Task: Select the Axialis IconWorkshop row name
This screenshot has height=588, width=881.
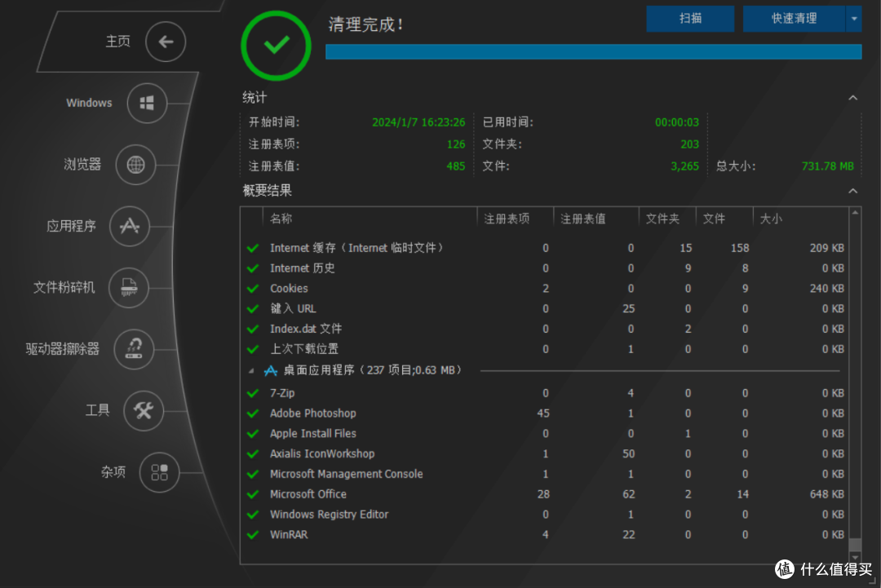Action: (322, 453)
